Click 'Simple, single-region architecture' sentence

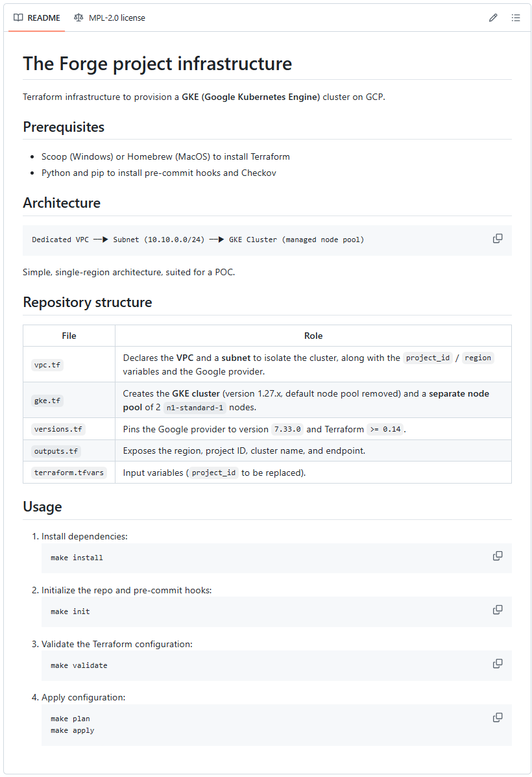pos(129,272)
